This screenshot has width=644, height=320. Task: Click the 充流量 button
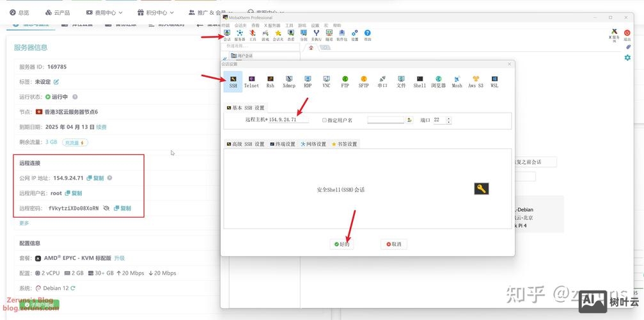[x=75, y=143]
